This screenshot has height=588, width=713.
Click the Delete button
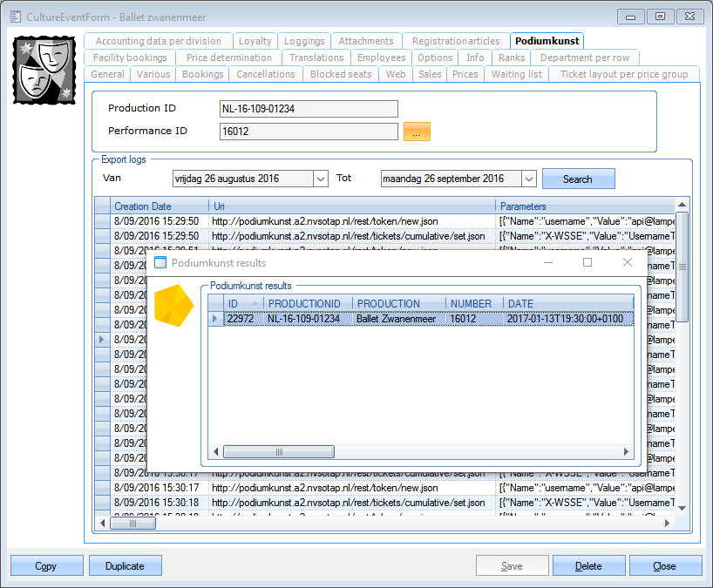click(588, 566)
